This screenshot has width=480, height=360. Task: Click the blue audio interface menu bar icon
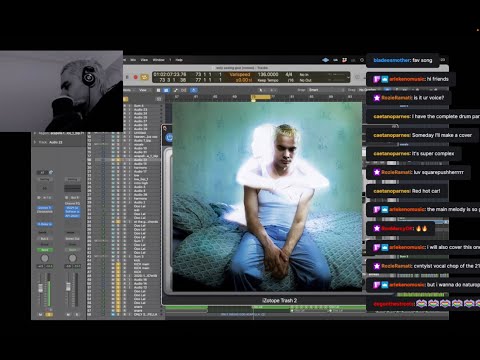[325, 60]
